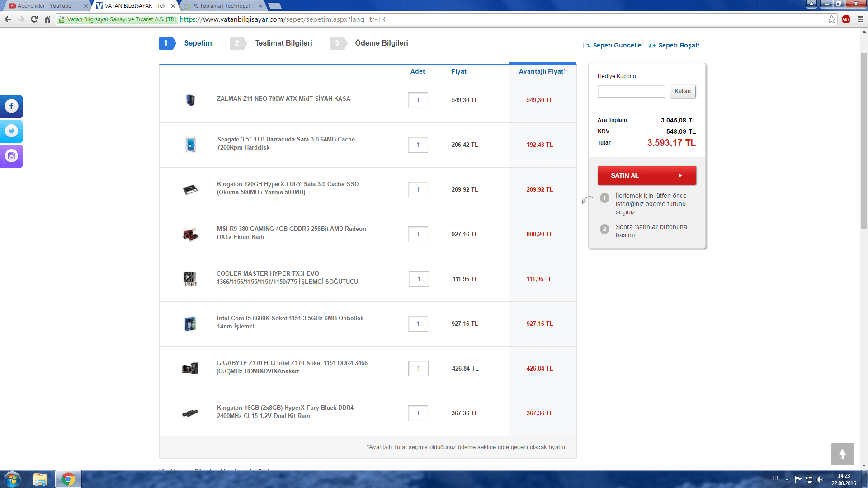Click the Kullan coupon button
868x488 pixels.
click(x=682, y=91)
